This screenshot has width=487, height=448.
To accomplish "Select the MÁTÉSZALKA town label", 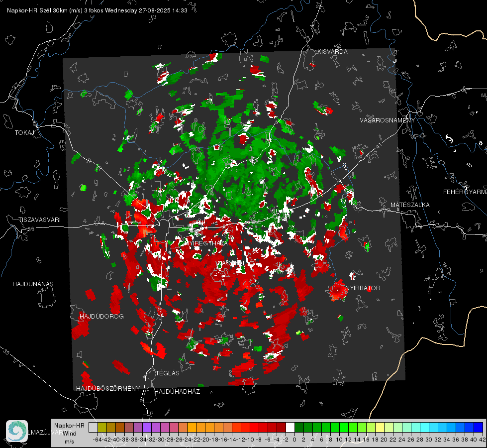I will (x=410, y=205).
